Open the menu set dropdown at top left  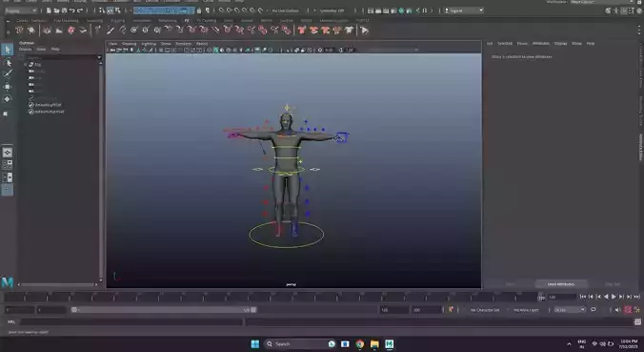21,10
